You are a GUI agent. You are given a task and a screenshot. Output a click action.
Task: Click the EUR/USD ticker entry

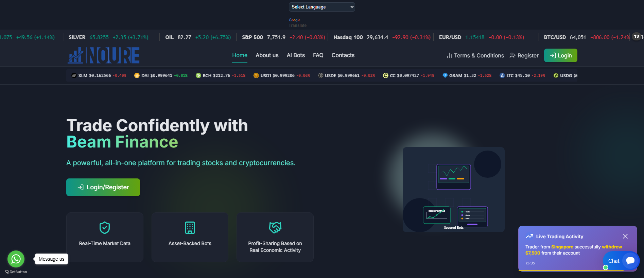click(x=482, y=37)
